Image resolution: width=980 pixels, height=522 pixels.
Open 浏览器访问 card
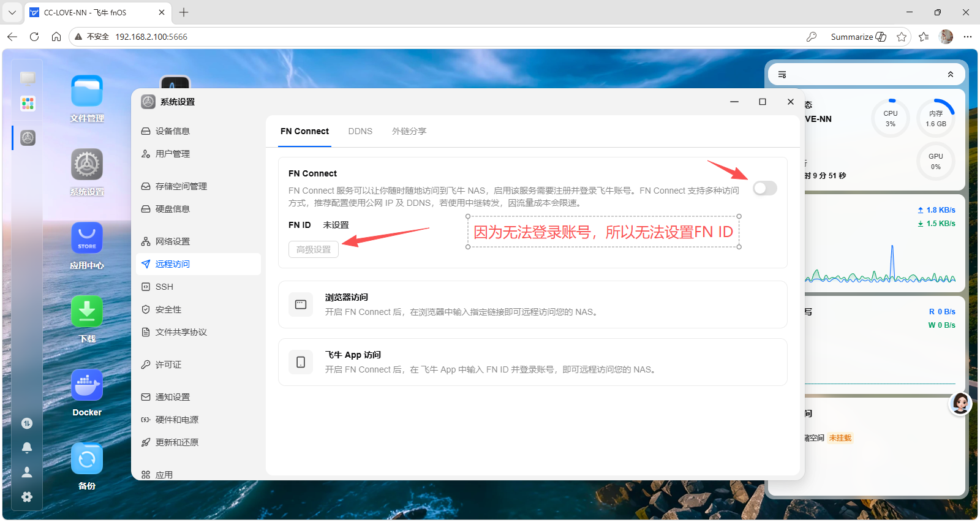click(532, 304)
